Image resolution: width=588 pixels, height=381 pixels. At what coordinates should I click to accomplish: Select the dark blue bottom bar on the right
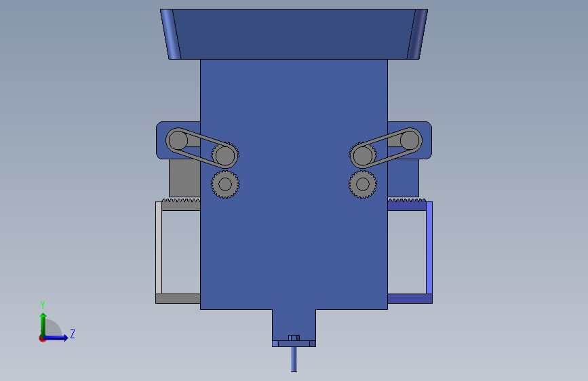coord(410,298)
